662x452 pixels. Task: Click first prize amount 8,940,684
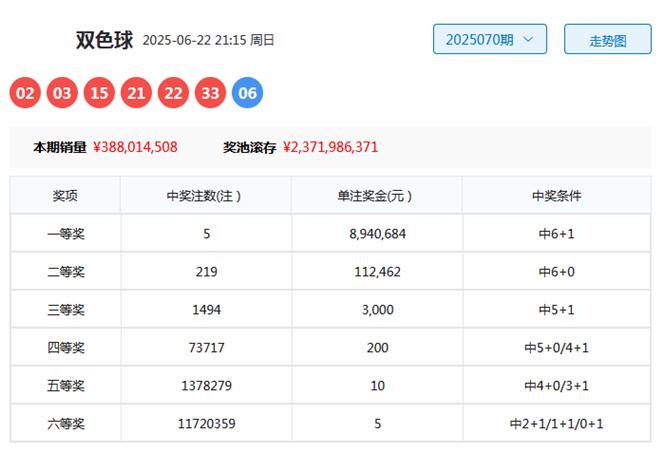coord(377,233)
